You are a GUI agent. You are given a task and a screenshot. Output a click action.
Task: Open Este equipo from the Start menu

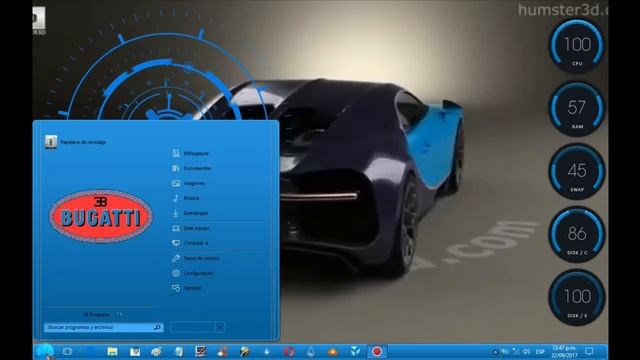tap(191, 228)
